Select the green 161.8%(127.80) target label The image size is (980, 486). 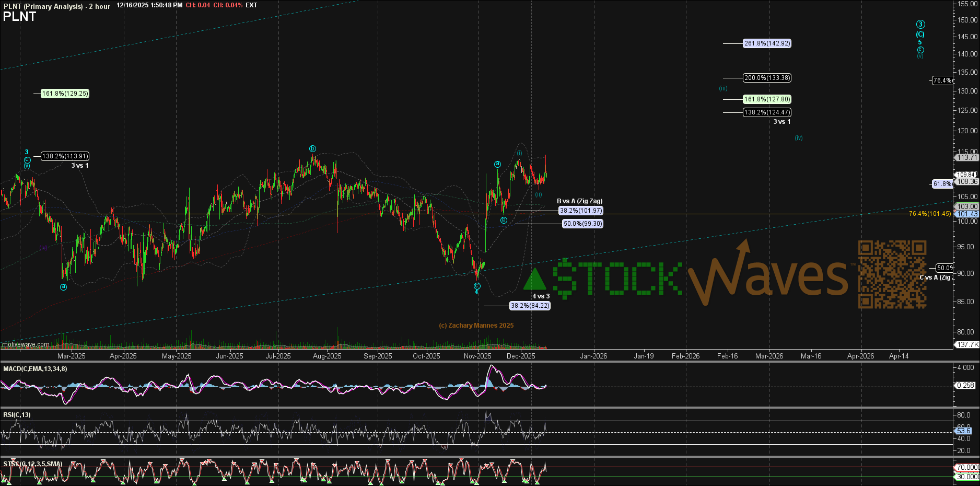(x=767, y=99)
